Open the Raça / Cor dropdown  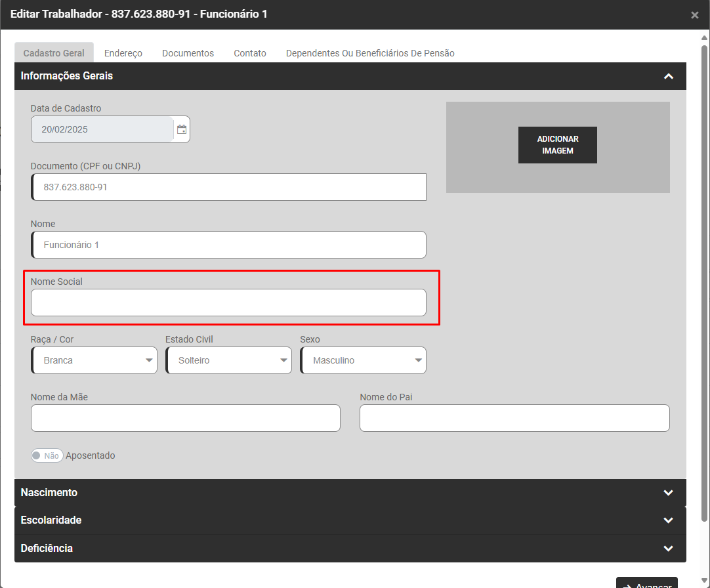coord(94,360)
